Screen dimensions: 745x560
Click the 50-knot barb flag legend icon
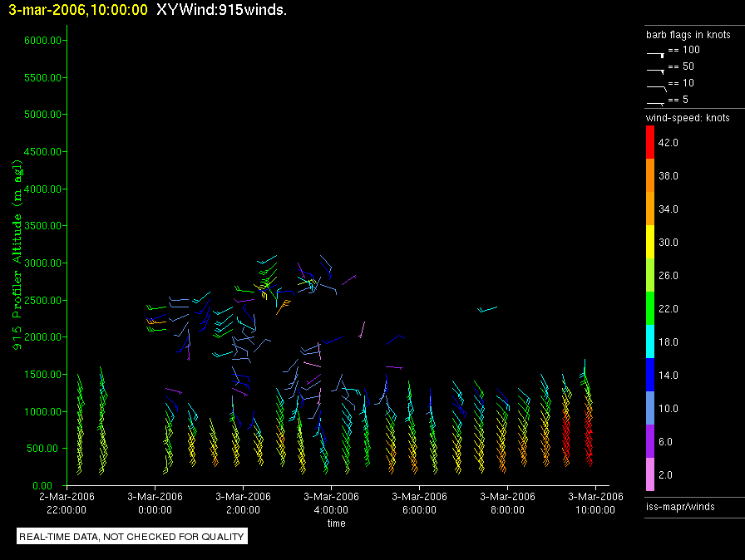(x=656, y=71)
